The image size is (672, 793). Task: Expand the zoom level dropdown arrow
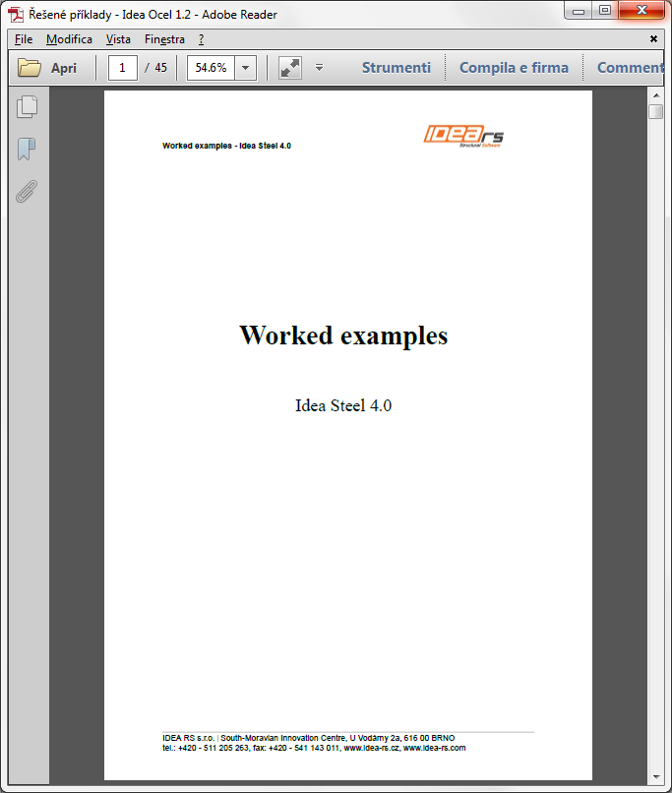[245, 68]
